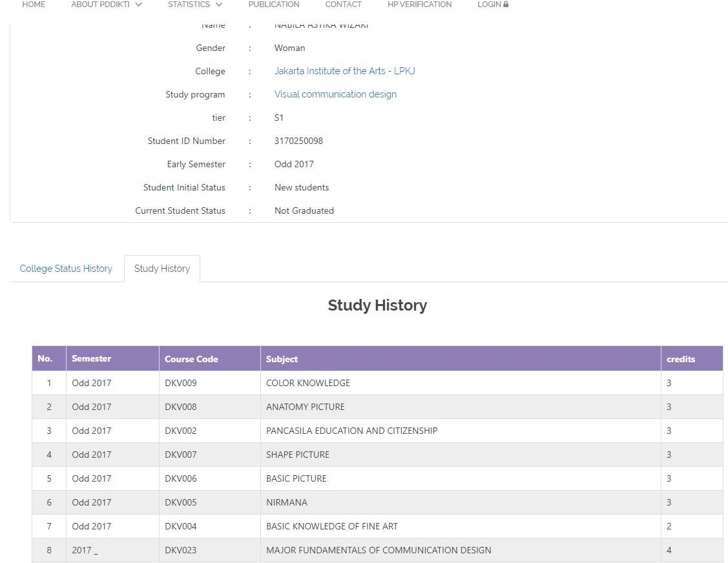This screenshot has width=728, height=563.
Task: Select the Study History tab
Action: 162,269
